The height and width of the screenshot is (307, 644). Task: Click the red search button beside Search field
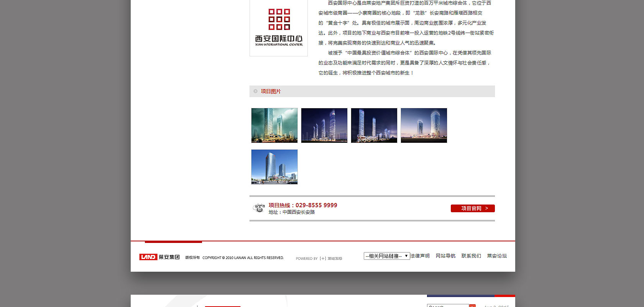coord(472,305)
